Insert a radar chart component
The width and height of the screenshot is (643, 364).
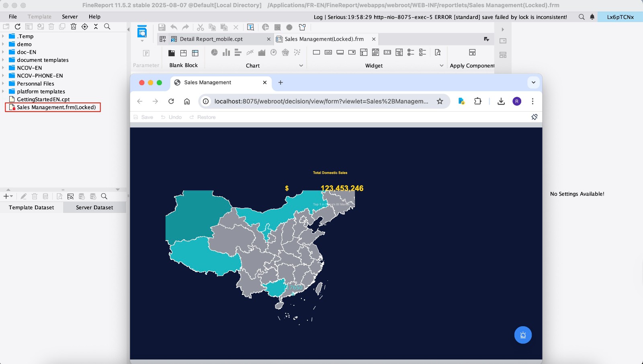(x=285, y=53)
